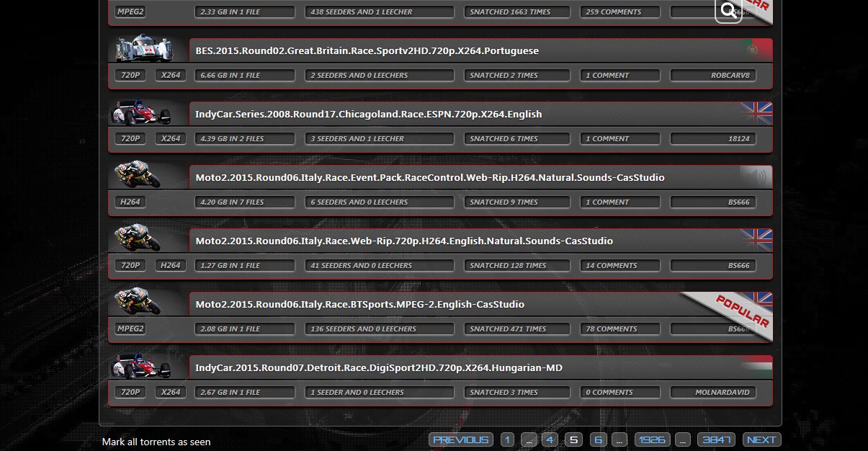Viewport: 868px width, 451px height.
Task: Click the magnifier search icon at top right
Action: coord(728,10)
